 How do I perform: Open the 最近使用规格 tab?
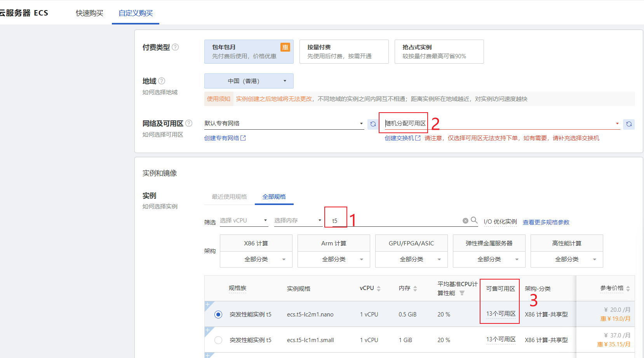coord(229,197)
